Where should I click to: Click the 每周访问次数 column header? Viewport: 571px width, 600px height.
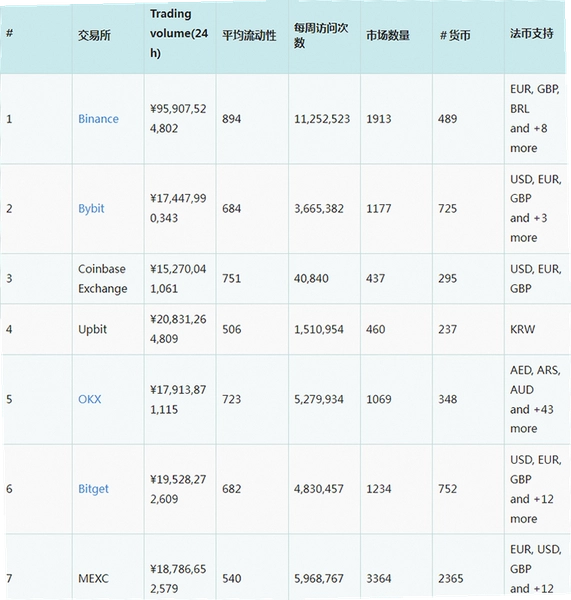[321, 35]
